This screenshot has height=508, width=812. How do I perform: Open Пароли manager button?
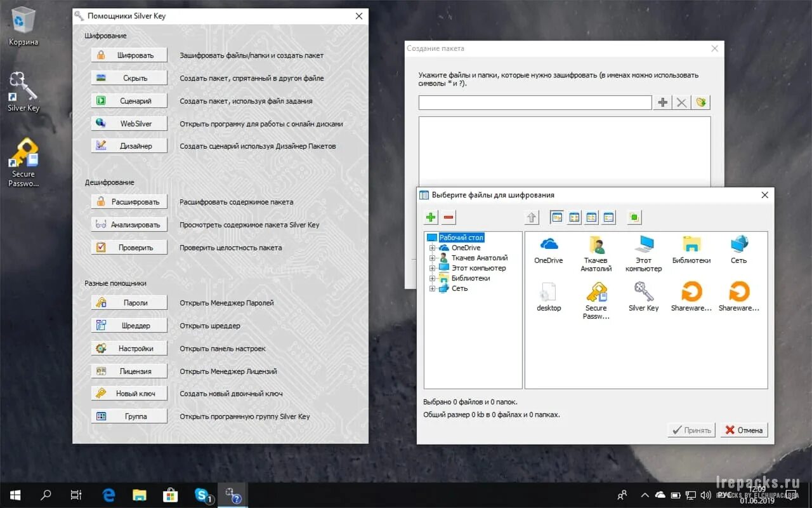point(129,303)
